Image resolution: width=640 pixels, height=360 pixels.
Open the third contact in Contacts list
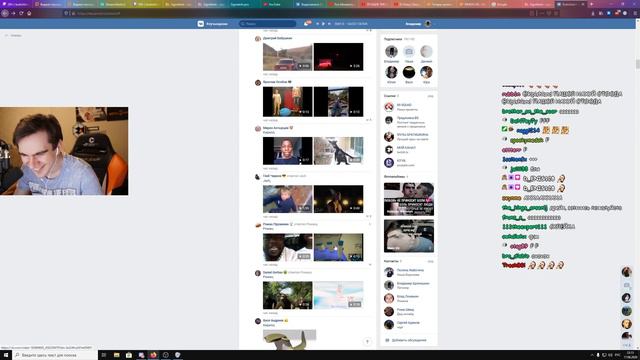[408, 298]
